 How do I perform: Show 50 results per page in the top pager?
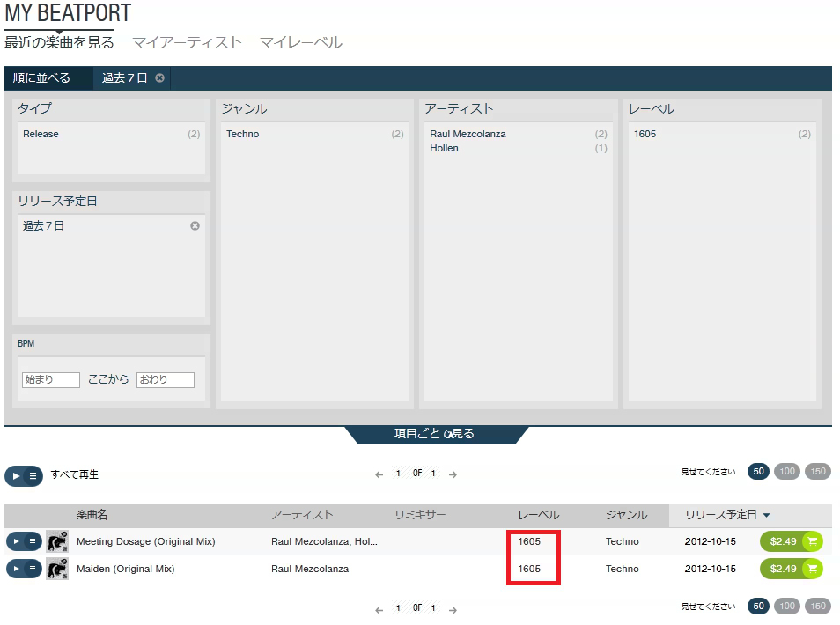(x=759, y=471)
